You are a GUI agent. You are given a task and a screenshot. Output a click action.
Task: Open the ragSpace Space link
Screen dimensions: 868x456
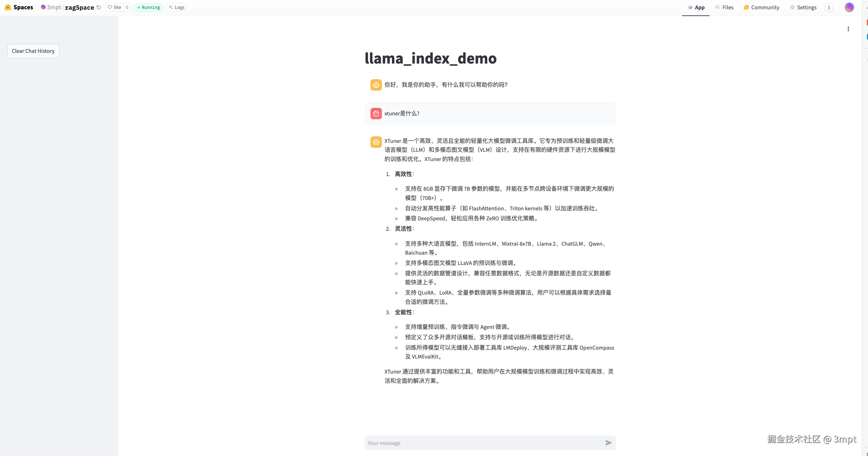pyautogui.click(x=79, y=7)
